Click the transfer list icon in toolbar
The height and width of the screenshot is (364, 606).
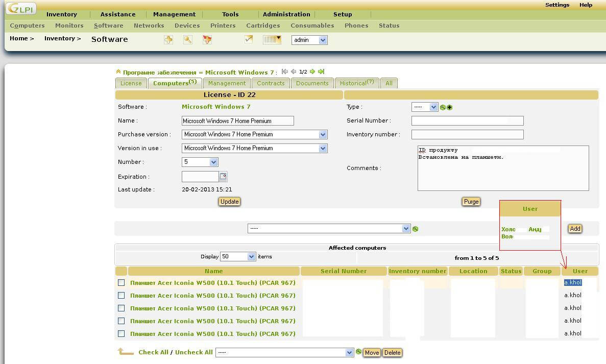(x=207, y=39)
